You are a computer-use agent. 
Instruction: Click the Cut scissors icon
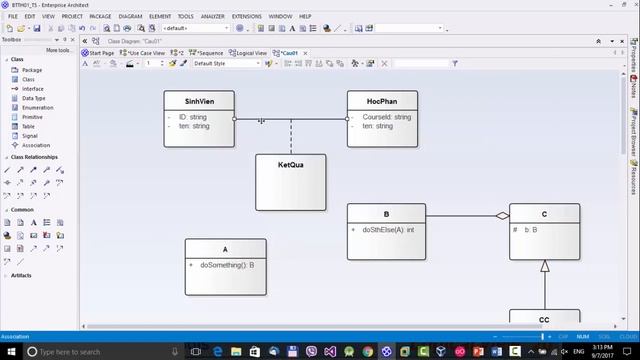[x=51, y=28]
